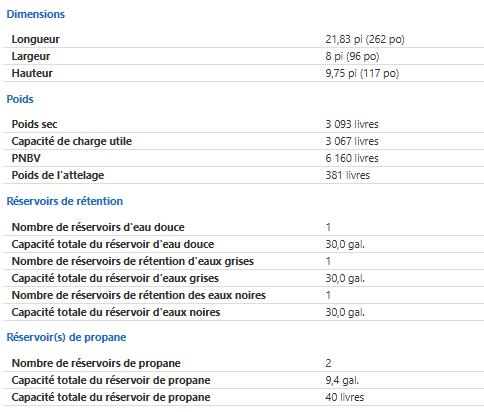
Task: Click the Dimensions section heading
Action: [x=36, y=14]
